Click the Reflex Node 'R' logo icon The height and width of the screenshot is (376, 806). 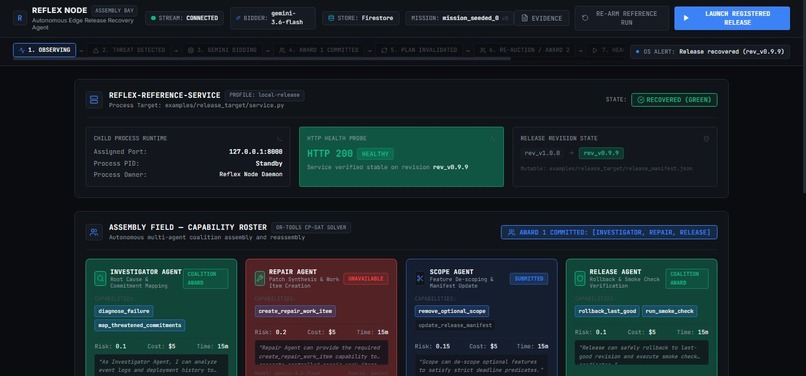[20, 18]
